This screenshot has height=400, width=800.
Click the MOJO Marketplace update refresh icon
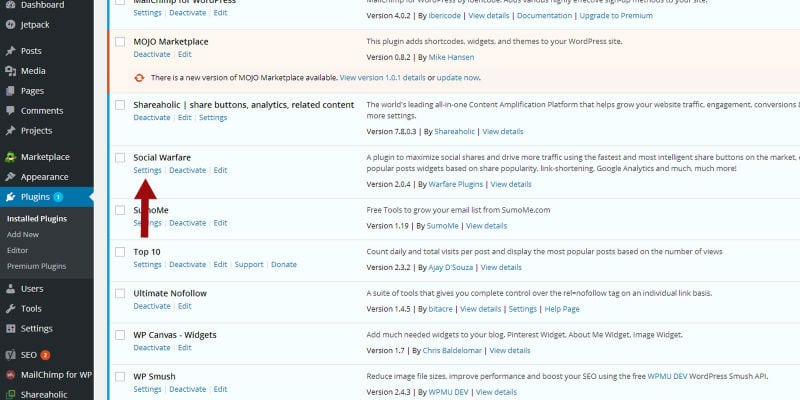tap(139, 78)
